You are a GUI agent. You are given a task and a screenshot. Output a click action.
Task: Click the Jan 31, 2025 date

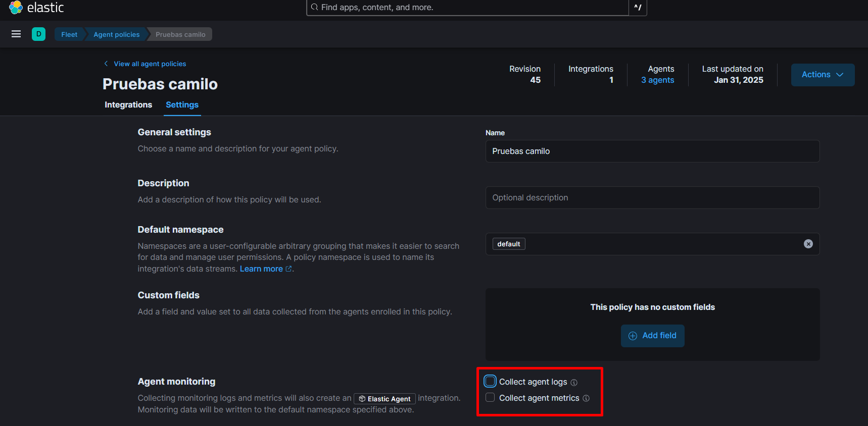(x=738, y=80)
